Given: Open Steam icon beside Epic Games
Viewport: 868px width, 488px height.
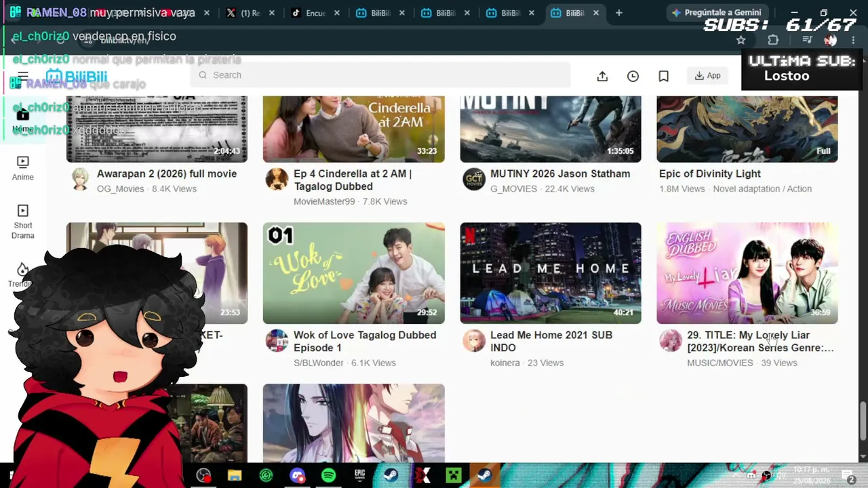Looking at the screenshot, I should (391, 475).
